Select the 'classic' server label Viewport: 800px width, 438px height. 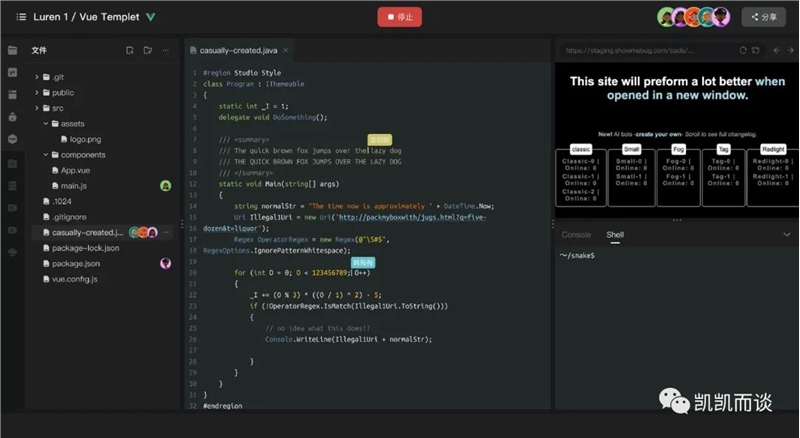[x=581, y=149]
